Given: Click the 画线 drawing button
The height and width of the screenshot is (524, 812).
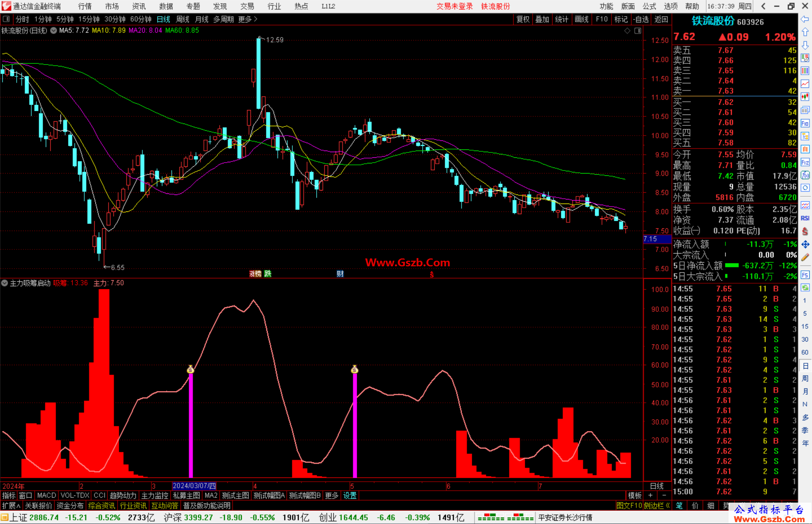Looking at the screenshot, I should point(582,19).
